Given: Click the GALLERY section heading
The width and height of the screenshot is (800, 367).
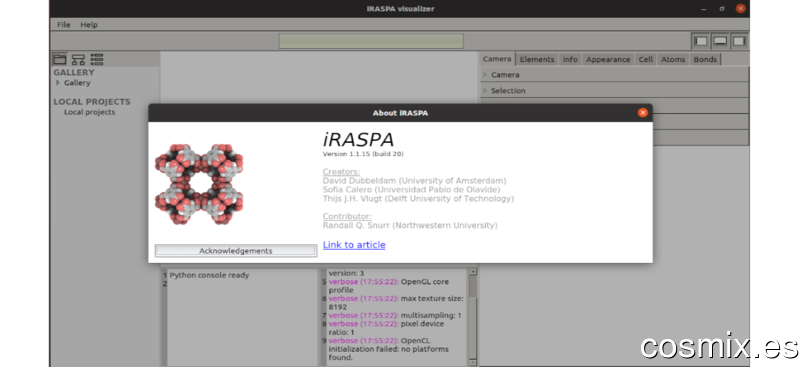Looking at the screenshot, I should (74, 72).
